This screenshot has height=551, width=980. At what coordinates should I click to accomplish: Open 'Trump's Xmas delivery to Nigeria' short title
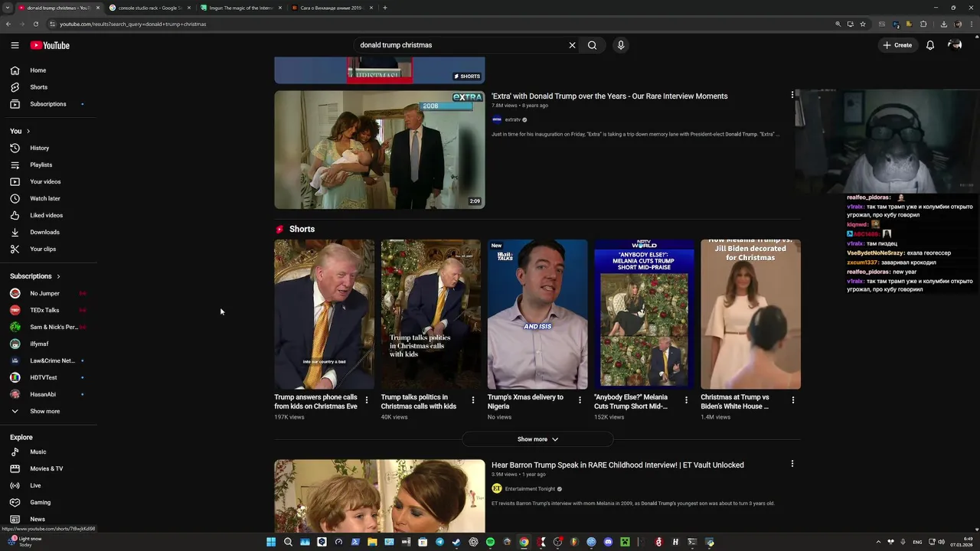pos(525,402)
